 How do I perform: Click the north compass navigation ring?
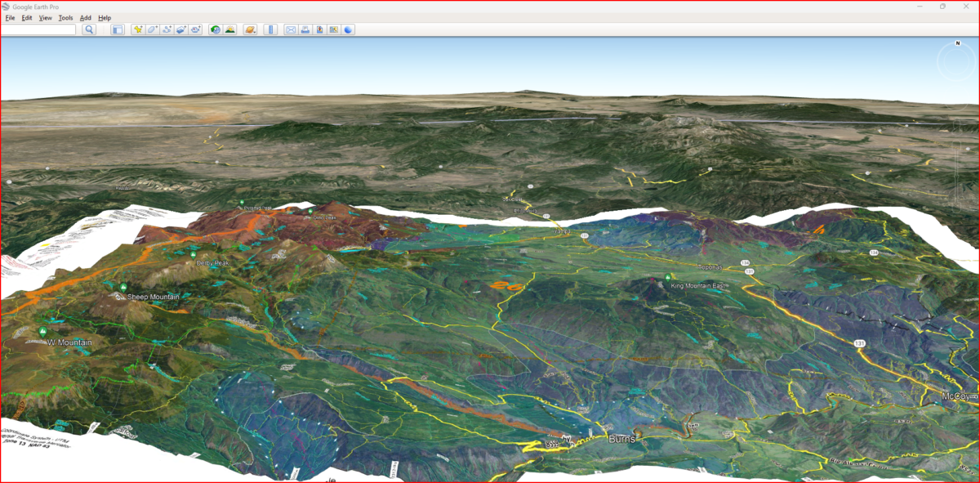click(x=956, y=60)
